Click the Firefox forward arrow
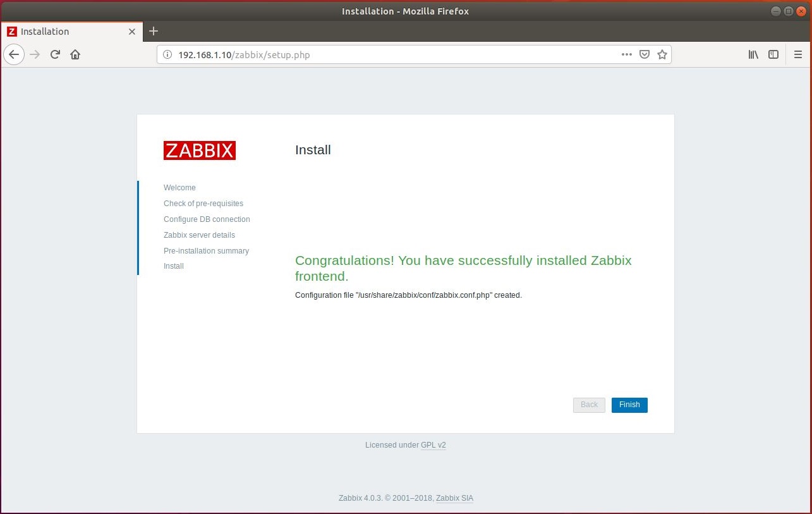This screenshot has width=812, height=514. [x=35, y=54]
